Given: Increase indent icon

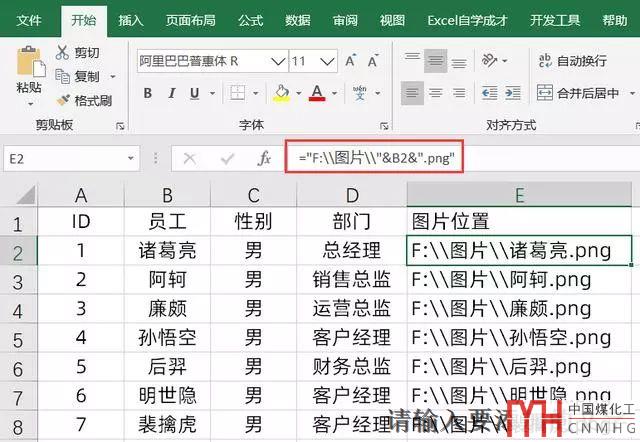Looking at the screenshot, I should pyautogui.click(x=513, y=93).
